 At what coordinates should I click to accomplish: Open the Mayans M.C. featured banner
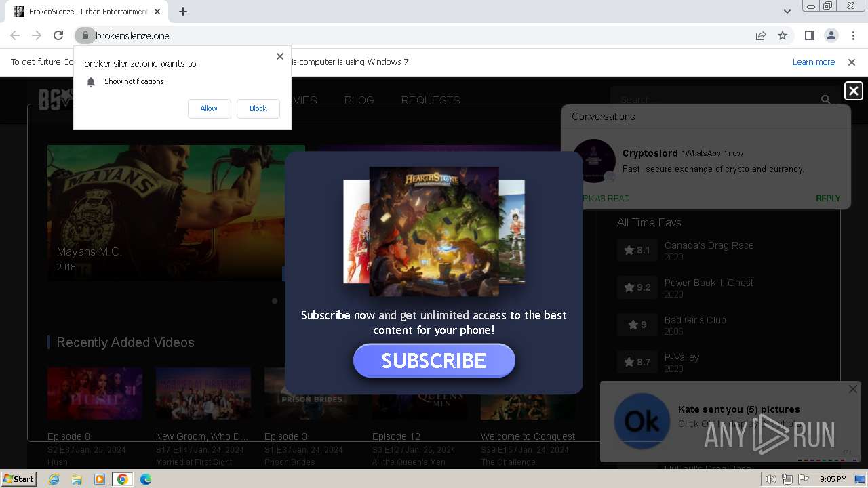[176, 212]
